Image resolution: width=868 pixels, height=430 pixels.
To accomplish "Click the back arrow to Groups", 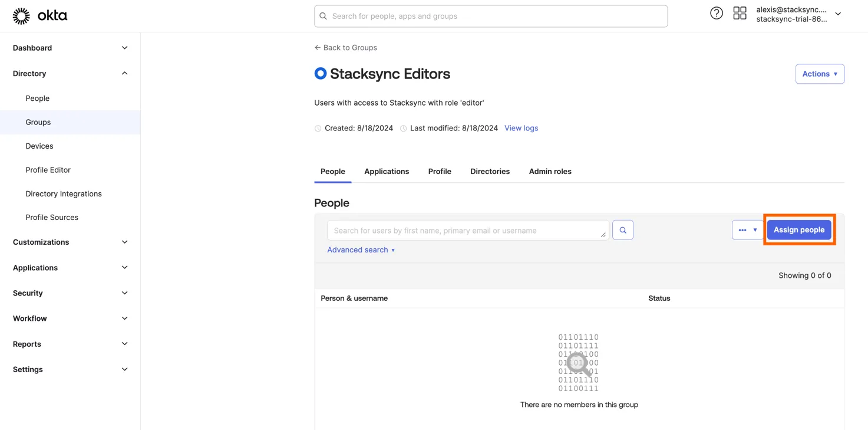I will click(318, 48).
